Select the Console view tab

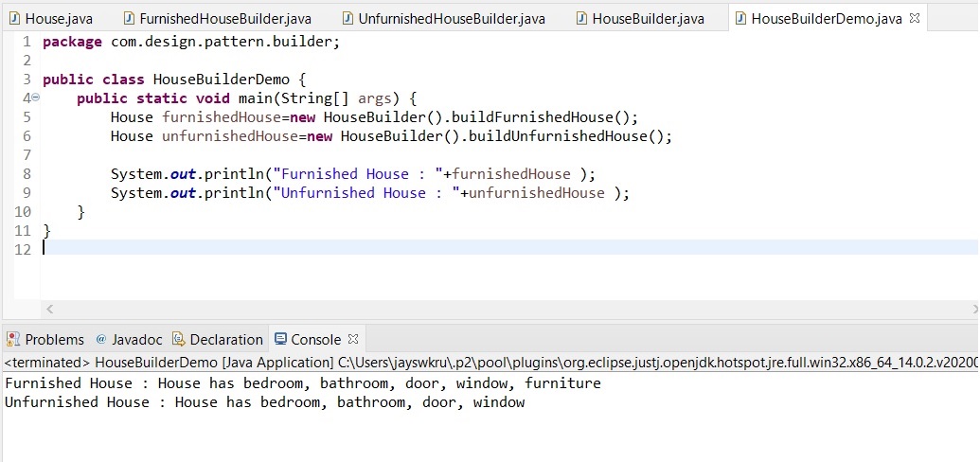315,340
